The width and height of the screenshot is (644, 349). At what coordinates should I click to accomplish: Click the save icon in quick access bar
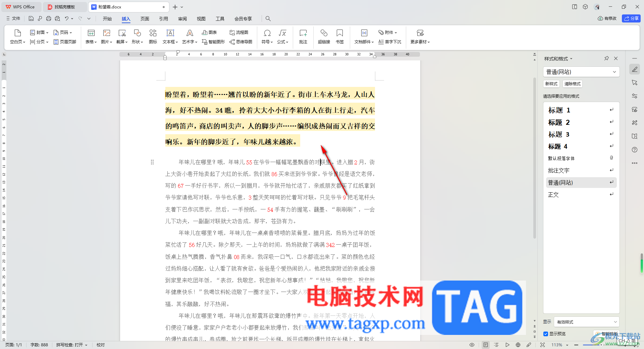click(31, 18)
